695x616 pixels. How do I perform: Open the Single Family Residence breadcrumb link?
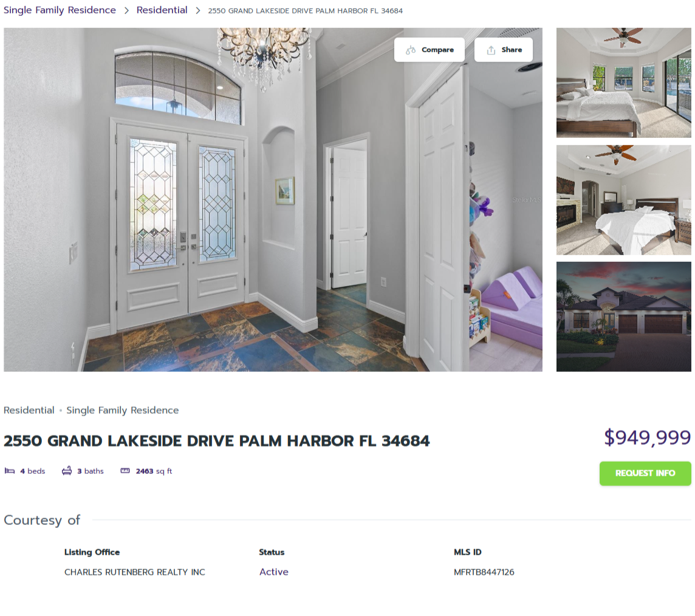click(x=60, y=10)
